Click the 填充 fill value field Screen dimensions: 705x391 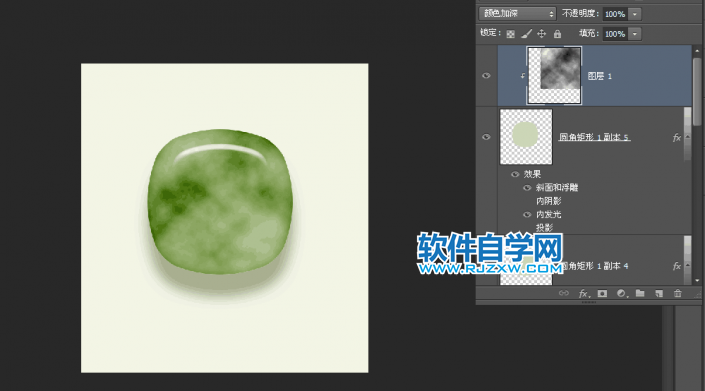(615, 34)
